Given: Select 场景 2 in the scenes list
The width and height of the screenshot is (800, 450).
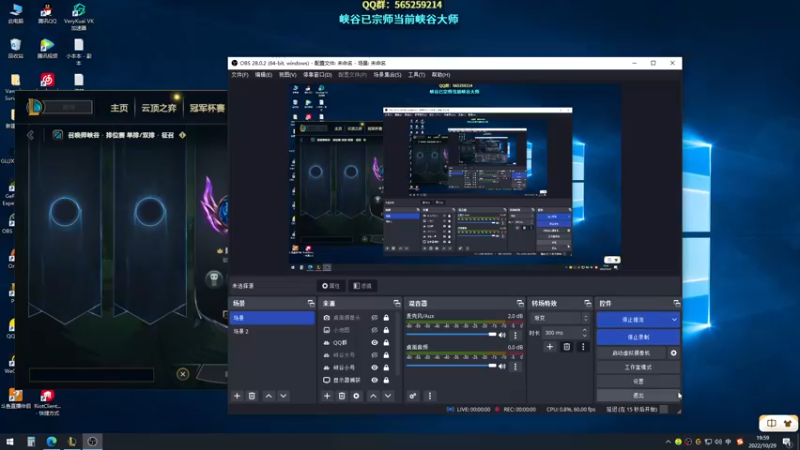Looking at the screenshot, I should [x=272, y=331].
